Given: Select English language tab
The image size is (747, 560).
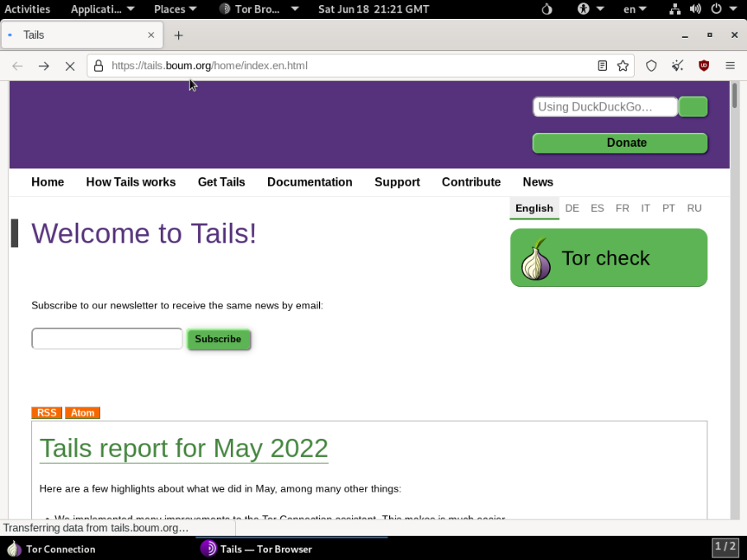Looking at the screenshot, I should 534,209.
